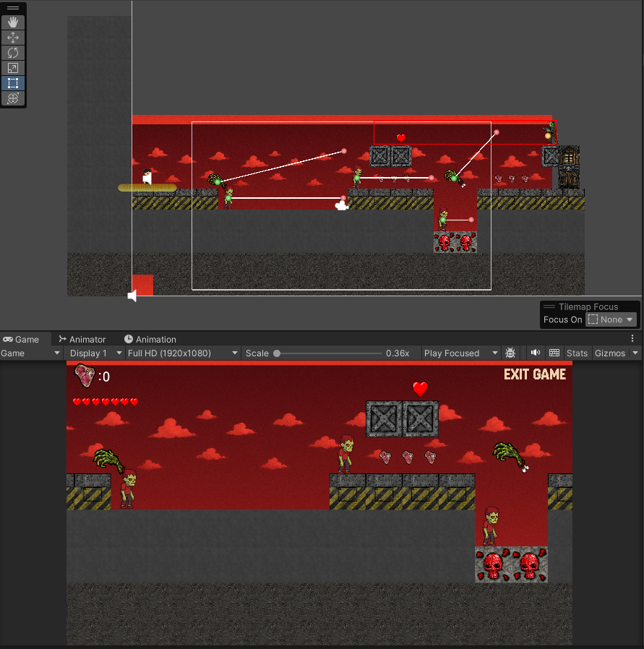Select the red heart pickup in Scene view
This screenshot has height=649, width=644.
click(x=401, y=138)
